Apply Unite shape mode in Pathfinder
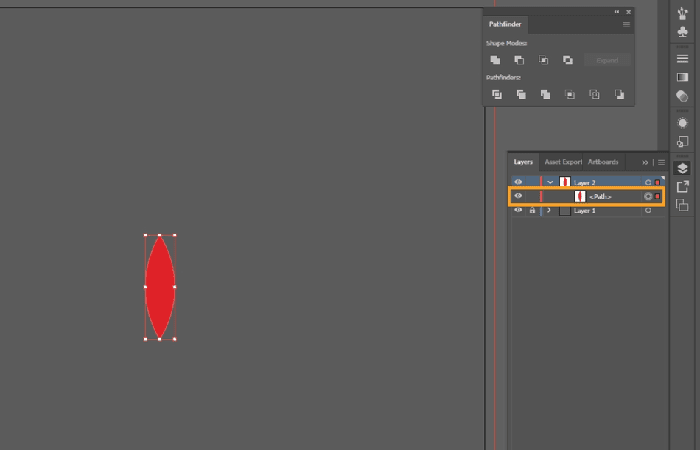This screenshot has width=700, height=450. coord(495,60)
